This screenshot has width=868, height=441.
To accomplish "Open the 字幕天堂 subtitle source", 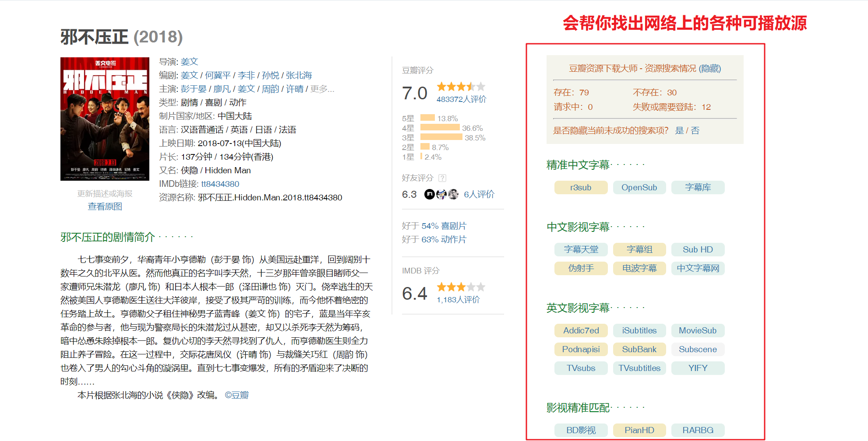I will [581, 249].
